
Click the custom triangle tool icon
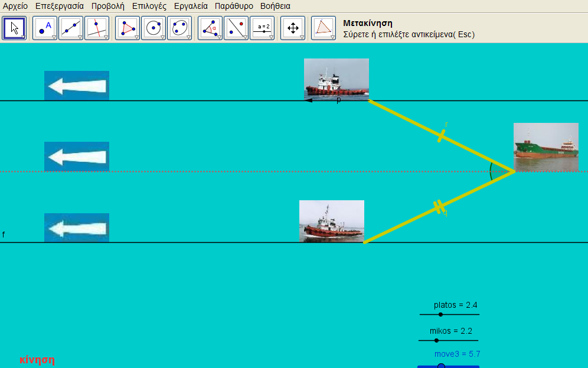(323, 28)
